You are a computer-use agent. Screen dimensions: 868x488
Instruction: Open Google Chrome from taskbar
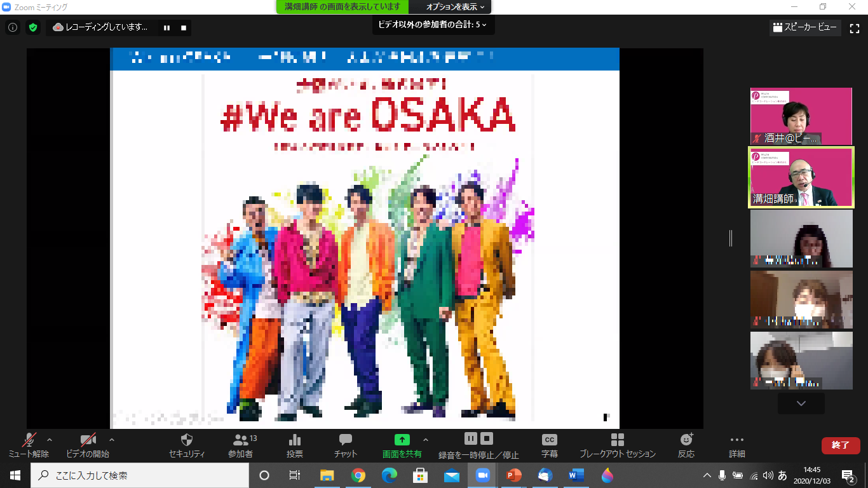(x=358, y=475)
